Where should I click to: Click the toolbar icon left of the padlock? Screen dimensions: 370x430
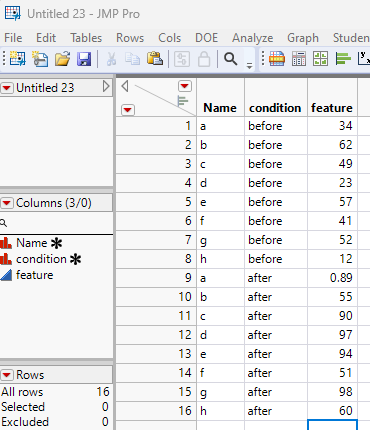click(x=182, y=59)
